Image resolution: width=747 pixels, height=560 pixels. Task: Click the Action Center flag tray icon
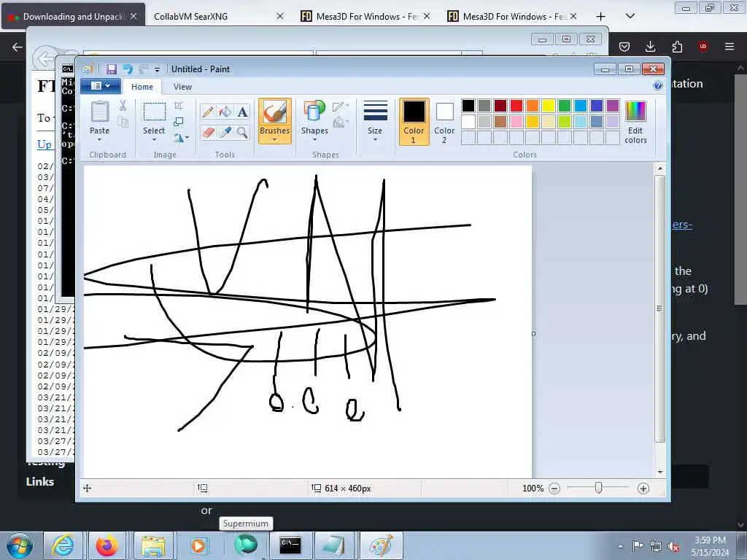(638, 546)
